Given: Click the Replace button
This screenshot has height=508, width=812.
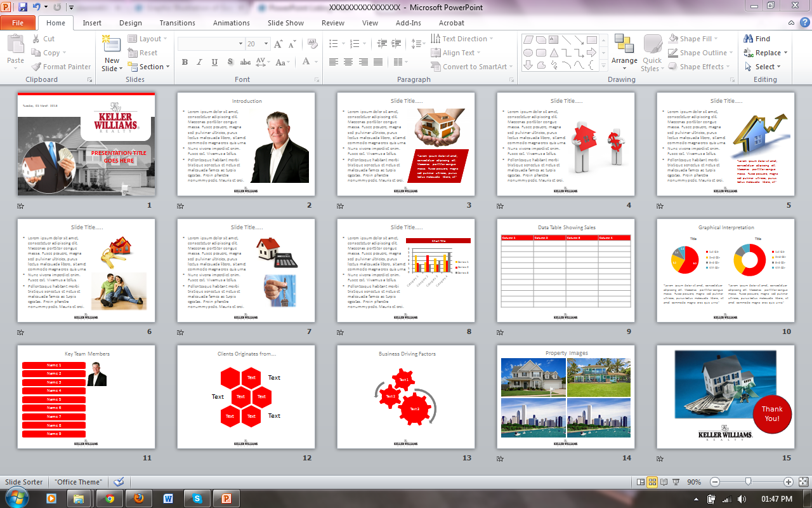Looking at the screenshot, I should (765, 53).
